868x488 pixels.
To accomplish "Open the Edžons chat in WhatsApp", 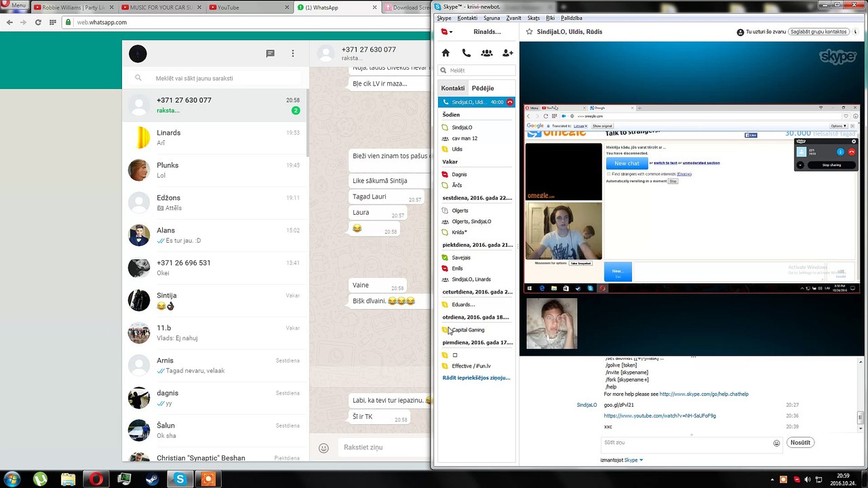I will [x=216, y=203].
